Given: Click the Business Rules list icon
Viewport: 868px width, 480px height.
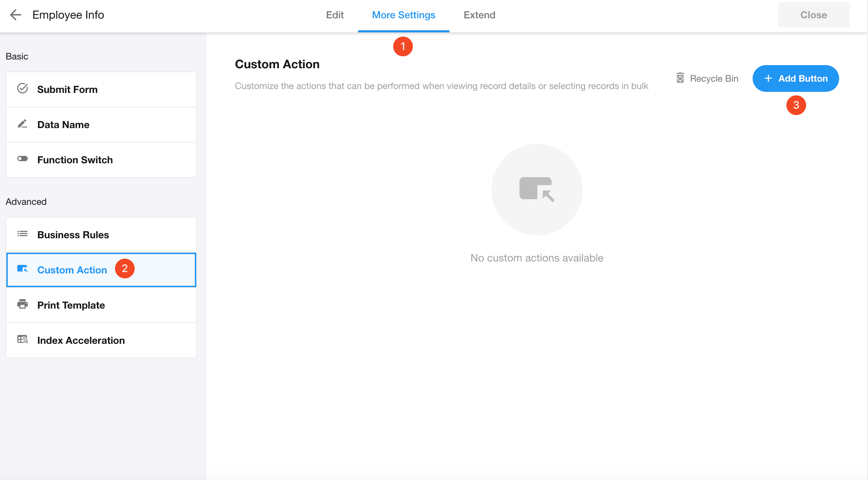Looking at the screenshot, I should pyautogui.click(x=23, y=234).
